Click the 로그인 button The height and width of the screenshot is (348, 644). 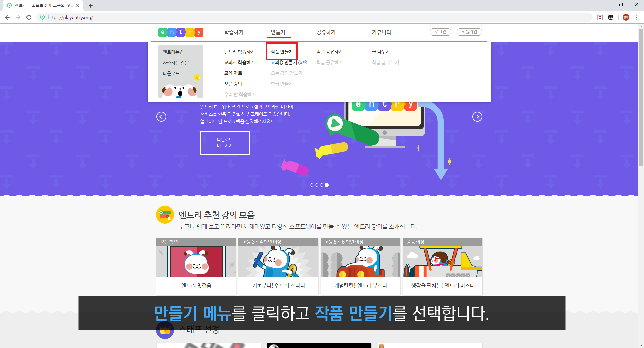[440, 32]
